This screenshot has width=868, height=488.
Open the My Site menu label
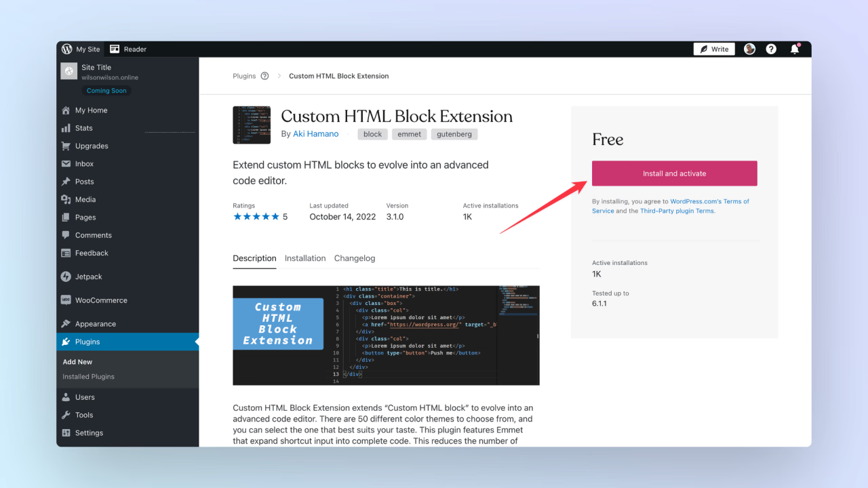pos(88,49)
